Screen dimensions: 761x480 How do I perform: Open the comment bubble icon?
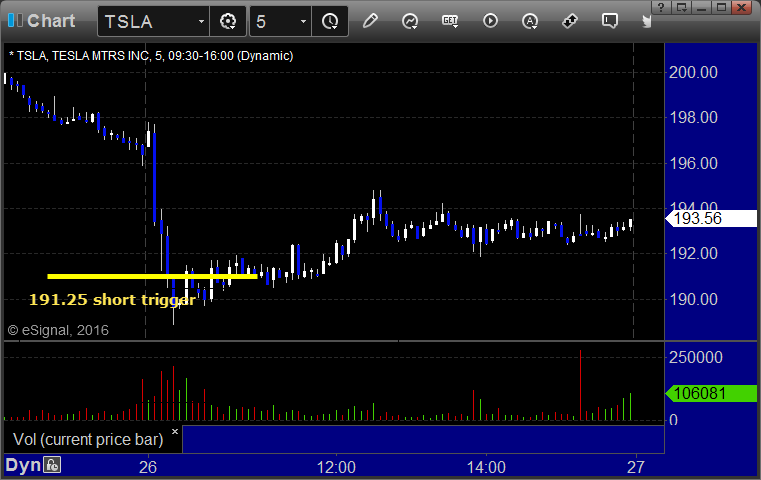click(x=610, y=21)
